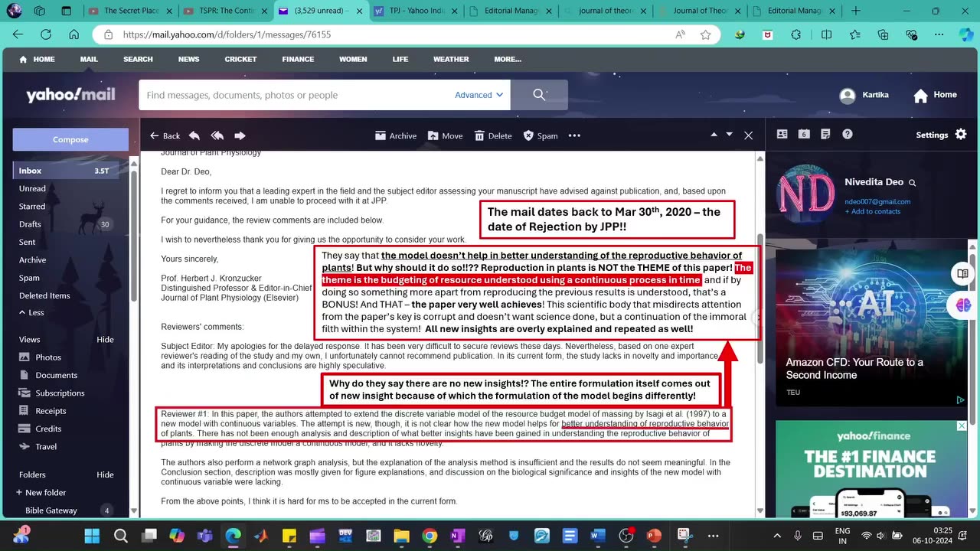Open notepad icon in right panel
This screenshot has height=551, width=980.
tap(825, 134)
